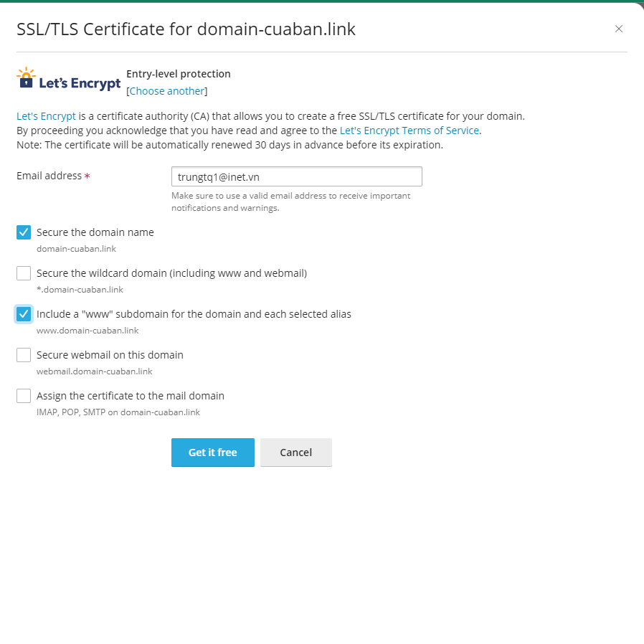
Task: Click the *.domain-cuaban.link hint text
Action: coord(80,290)
